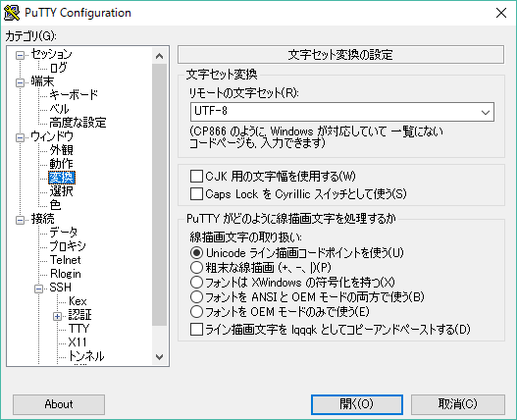The width and height of the screenshot is (517, 420).
Task: Click the About button
Action: tap(59, 404)
